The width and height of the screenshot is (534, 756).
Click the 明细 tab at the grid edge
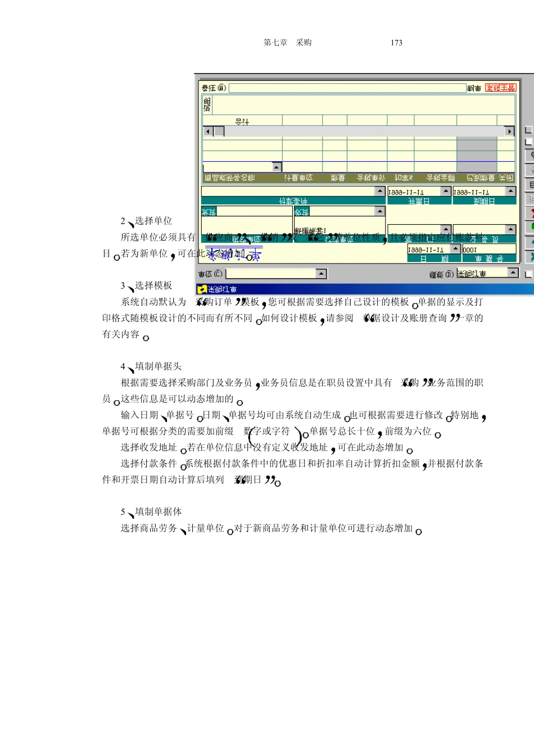207,105
